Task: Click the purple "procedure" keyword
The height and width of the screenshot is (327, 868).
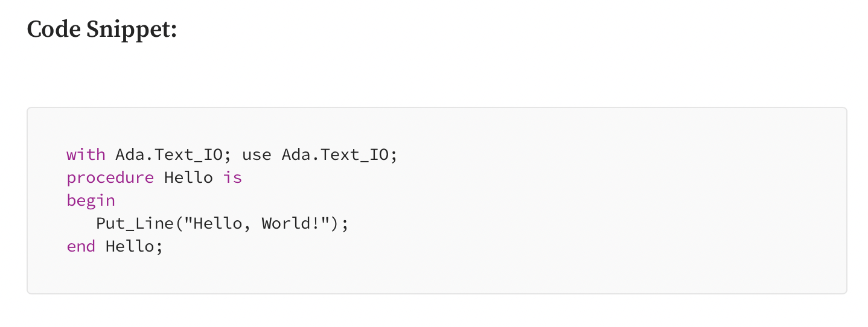Action: point(110,178)
